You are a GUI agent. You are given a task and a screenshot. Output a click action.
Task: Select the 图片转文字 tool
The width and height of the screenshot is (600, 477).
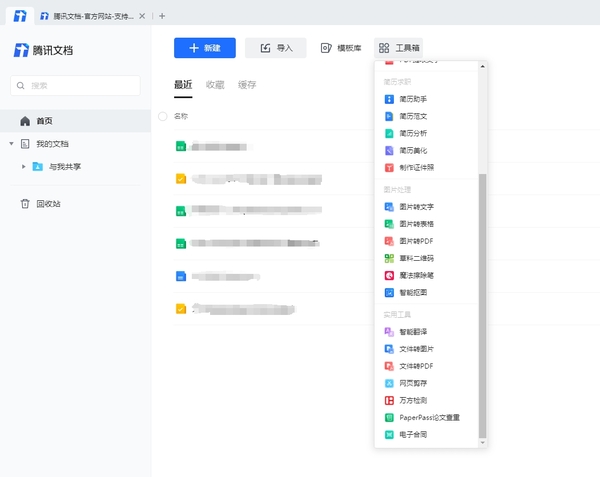pyautogui.click(x=415, y=207)
